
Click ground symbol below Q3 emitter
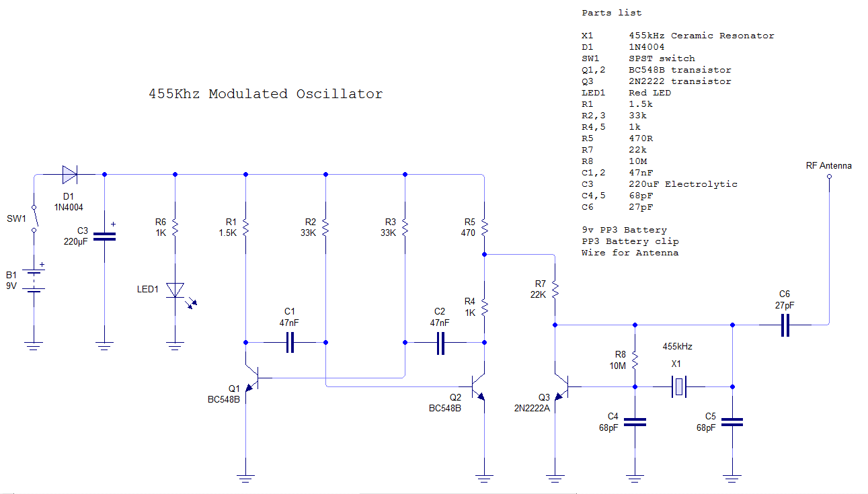[555, 479]
